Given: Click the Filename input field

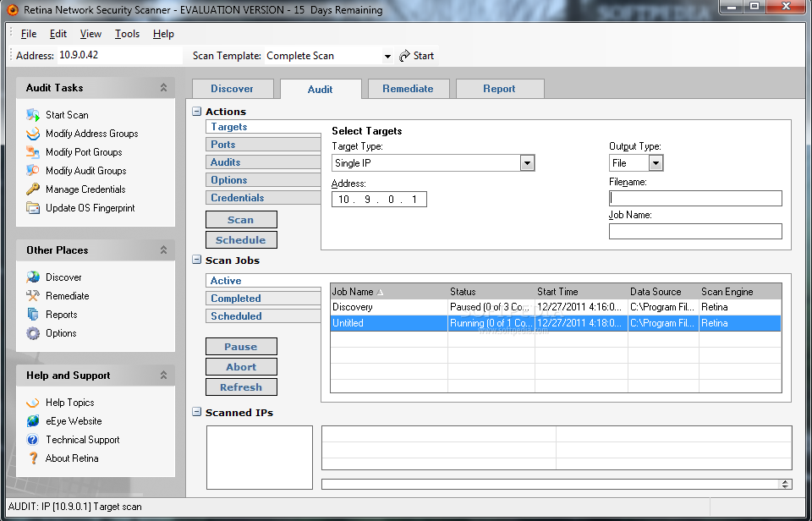Looking at the screenshot, I should pos(695,199).
